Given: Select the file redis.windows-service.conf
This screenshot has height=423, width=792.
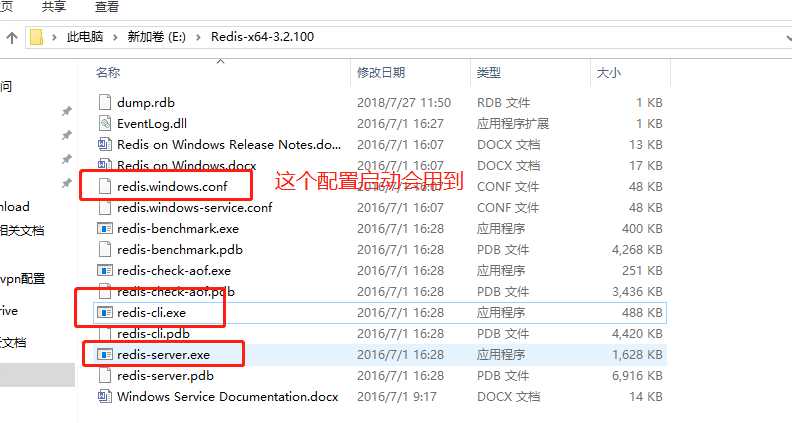Looking at the screenshot, I should click(x=194, y=208).
